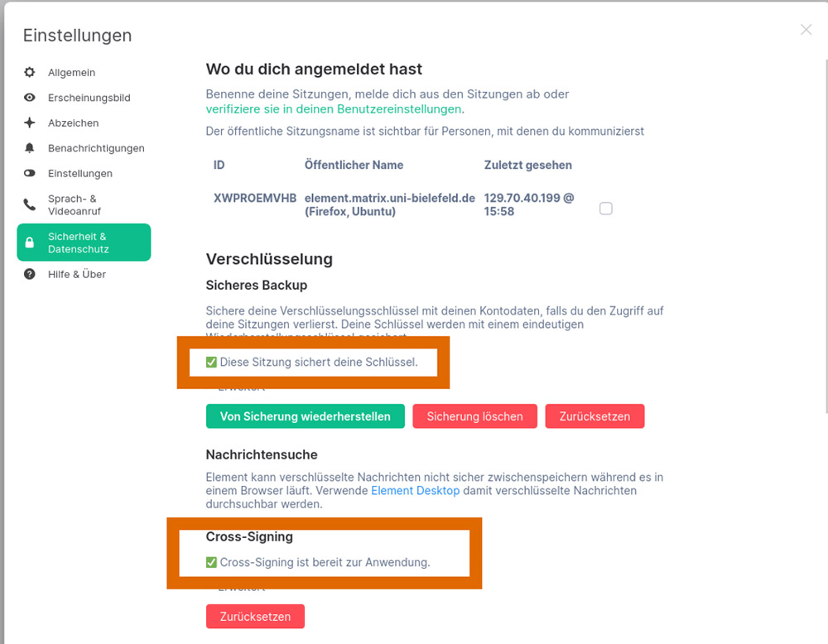Click Zurücksetzen under Cross-Signing
828x644 pixels.
(255, 617)
